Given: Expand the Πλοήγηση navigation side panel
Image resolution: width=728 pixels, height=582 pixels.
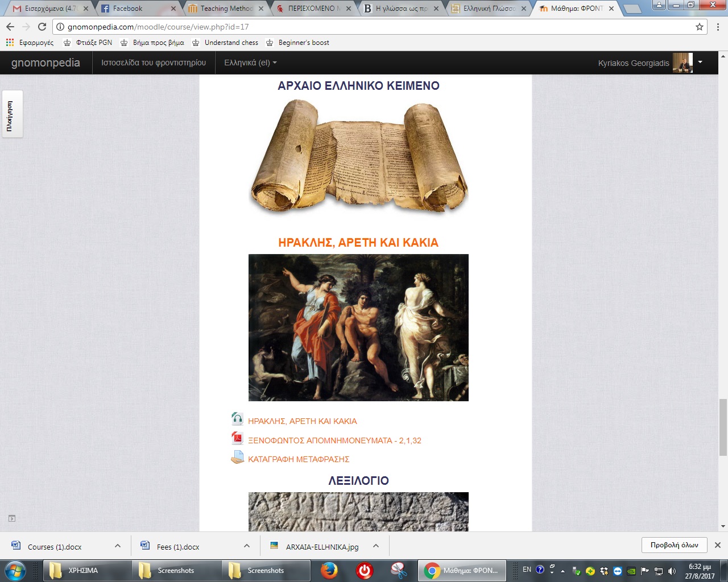Looking at the screenshot, I should (12, 114).
